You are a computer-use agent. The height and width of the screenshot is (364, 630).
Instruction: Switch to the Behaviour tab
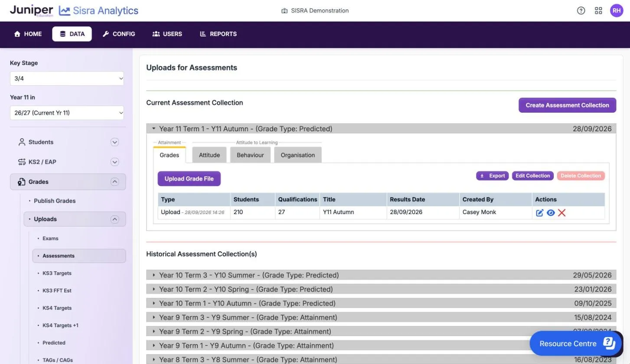tap(250, 155)
